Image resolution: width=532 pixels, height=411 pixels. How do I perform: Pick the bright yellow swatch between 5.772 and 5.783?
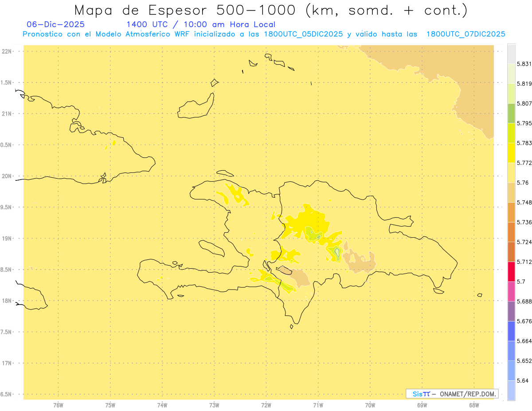click(511, 153)
